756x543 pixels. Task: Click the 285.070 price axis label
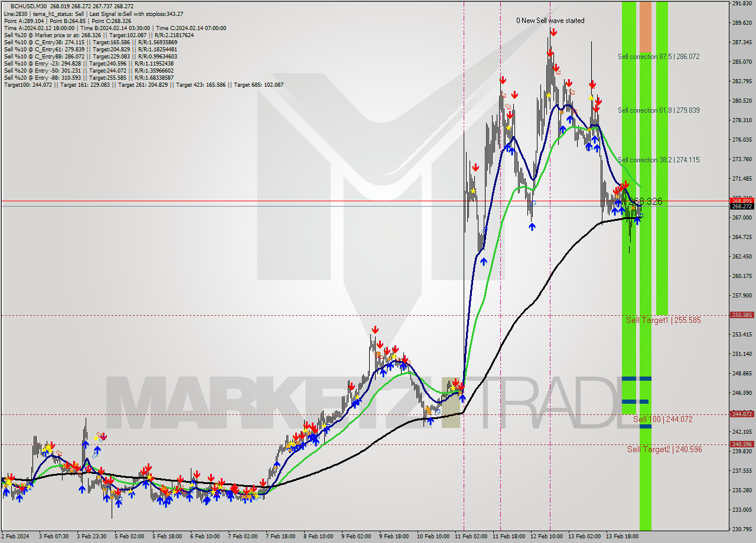point(742,62)
